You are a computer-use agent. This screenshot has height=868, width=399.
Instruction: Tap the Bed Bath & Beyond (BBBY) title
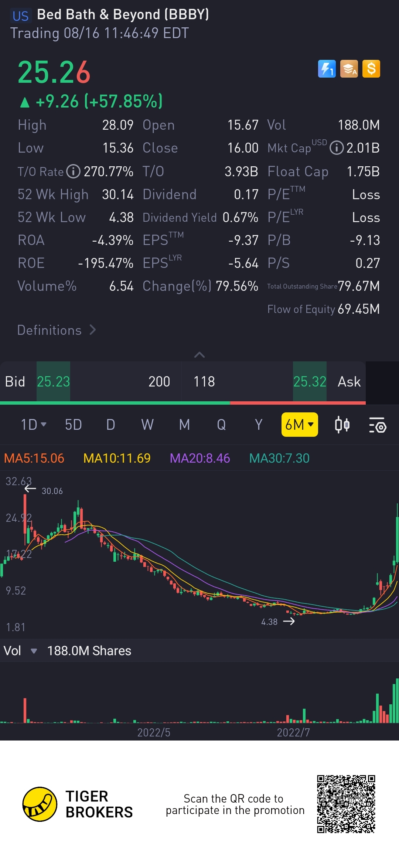click(123, 14)
